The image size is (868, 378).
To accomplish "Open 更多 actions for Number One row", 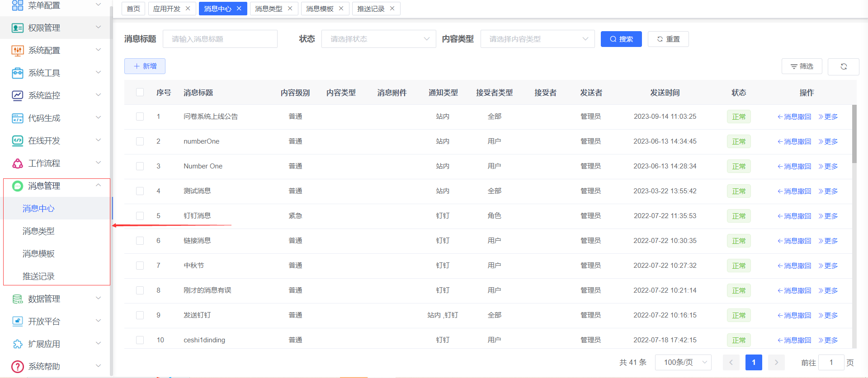I will 828,166.
